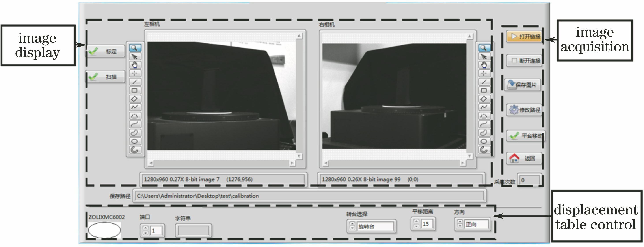Select the rotated rectangle tool in right palette
Screen dimensions: 644x247
484,99
